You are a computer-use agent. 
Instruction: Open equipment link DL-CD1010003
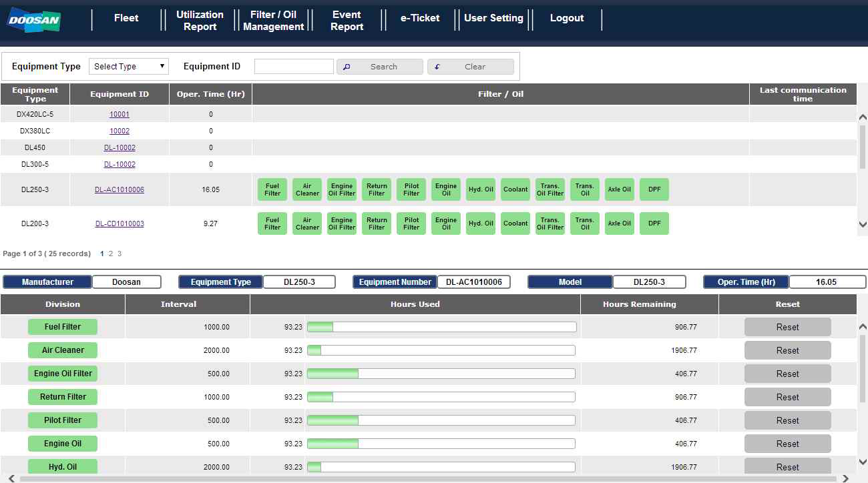[x=120, y=223]
